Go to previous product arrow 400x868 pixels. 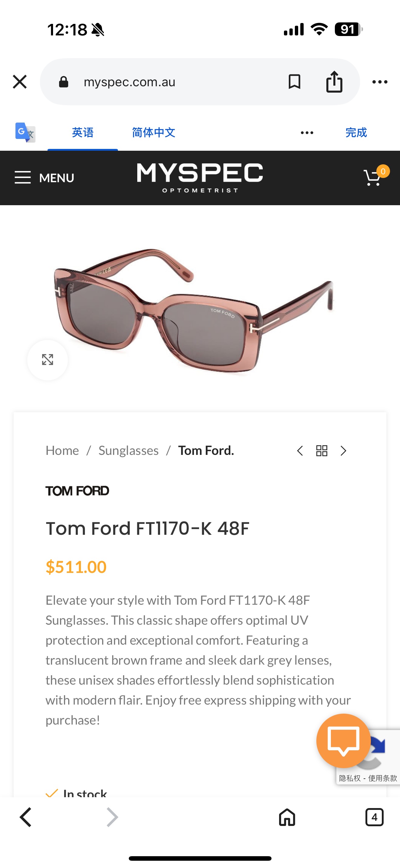coord(300,451)
